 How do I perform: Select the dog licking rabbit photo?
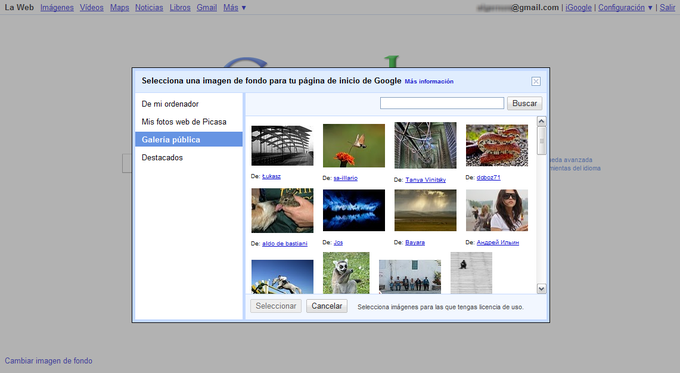(282, 210)
